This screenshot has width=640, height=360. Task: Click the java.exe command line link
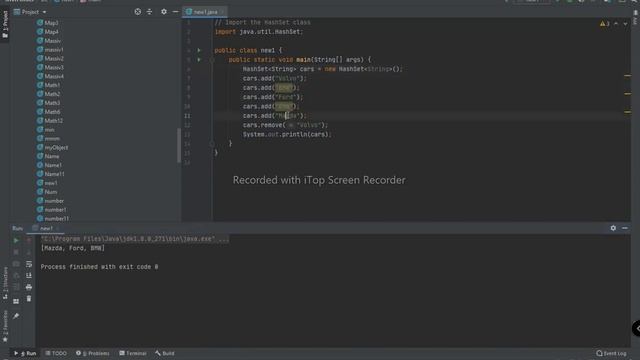tap(135, 239)
